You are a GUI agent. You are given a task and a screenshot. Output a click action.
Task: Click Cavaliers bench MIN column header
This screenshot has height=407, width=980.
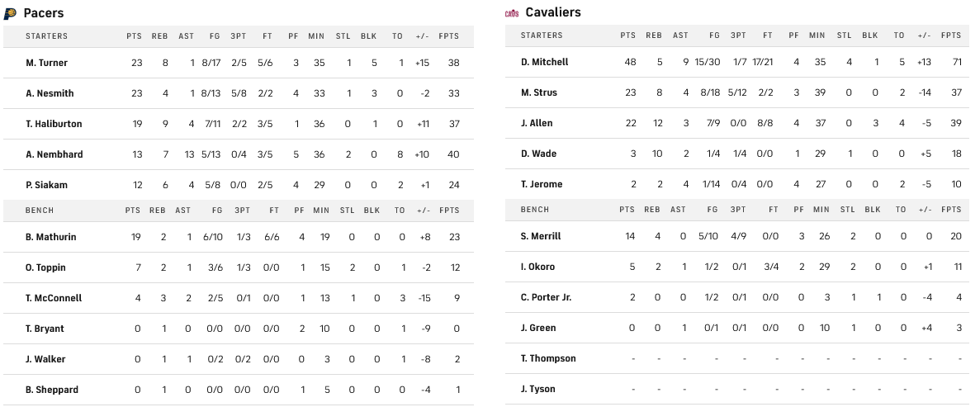click(821, 210)
